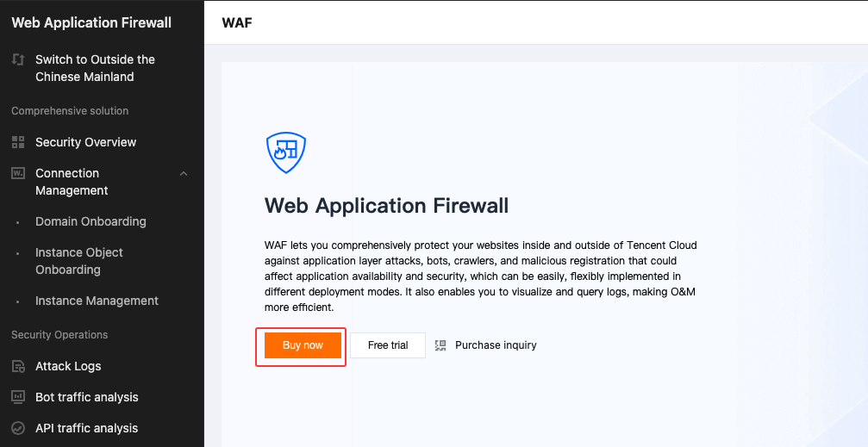The width and height of the screenshot is (868, 447).
Task: Start a Free trial
Action: pos(388,345)
